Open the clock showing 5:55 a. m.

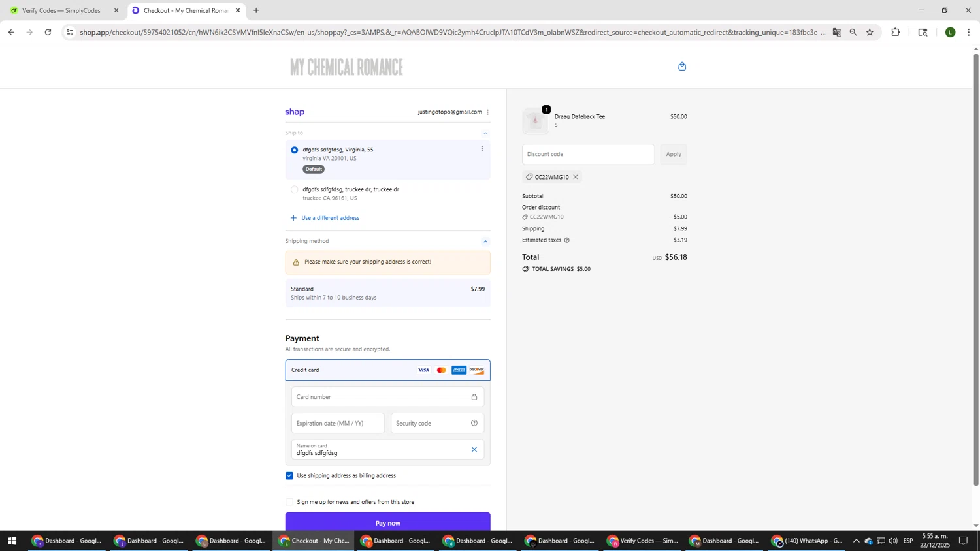tap(935, 541)
